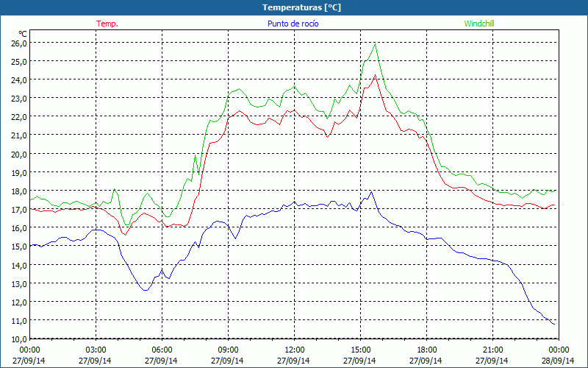Click the red temperature peak after 15:00
The image size is (588, 368).
click(x=375, y=75)
